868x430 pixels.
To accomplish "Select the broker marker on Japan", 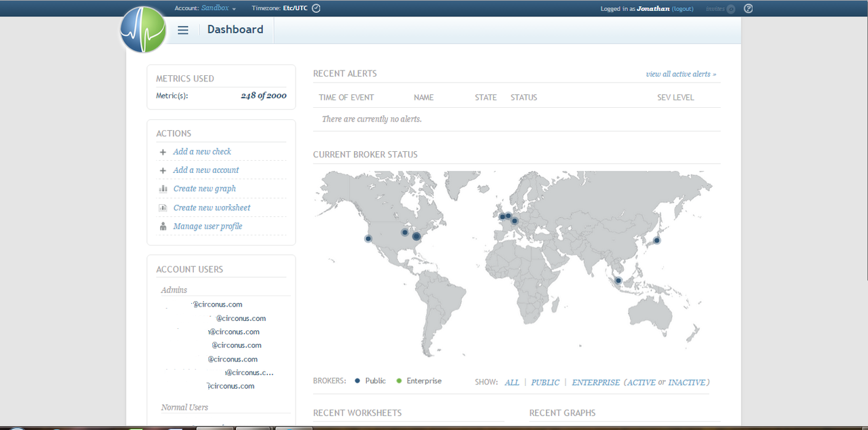I will pyautogui.click(x=656, y=240).
